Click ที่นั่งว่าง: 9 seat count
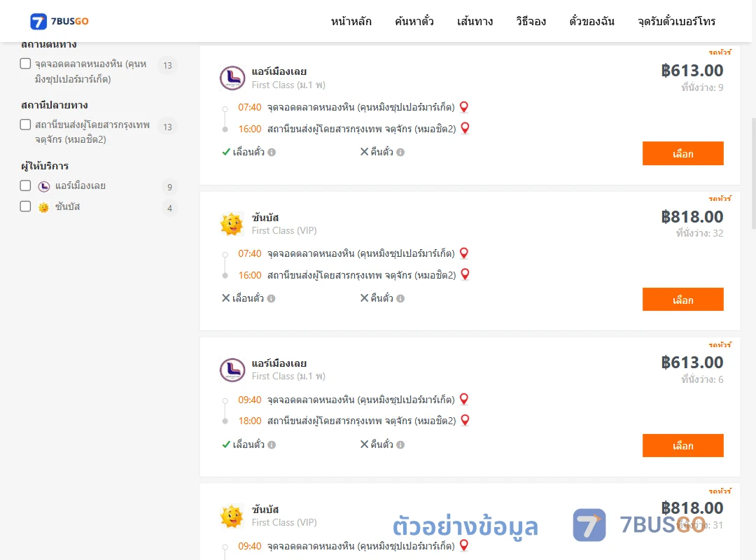The image size is (756, 560). tap(702, 87)
